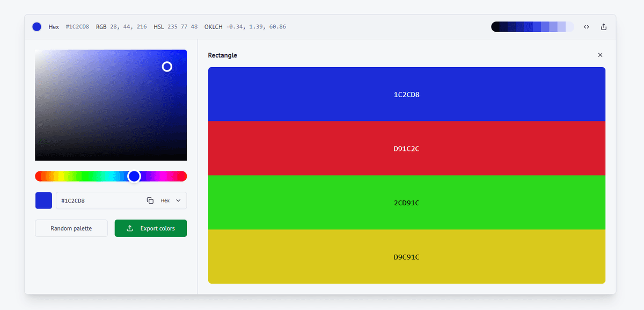The width and height of the screenshot is (644, 310).
Task: Copy the hex value using the copy icon
Action: 150,199
